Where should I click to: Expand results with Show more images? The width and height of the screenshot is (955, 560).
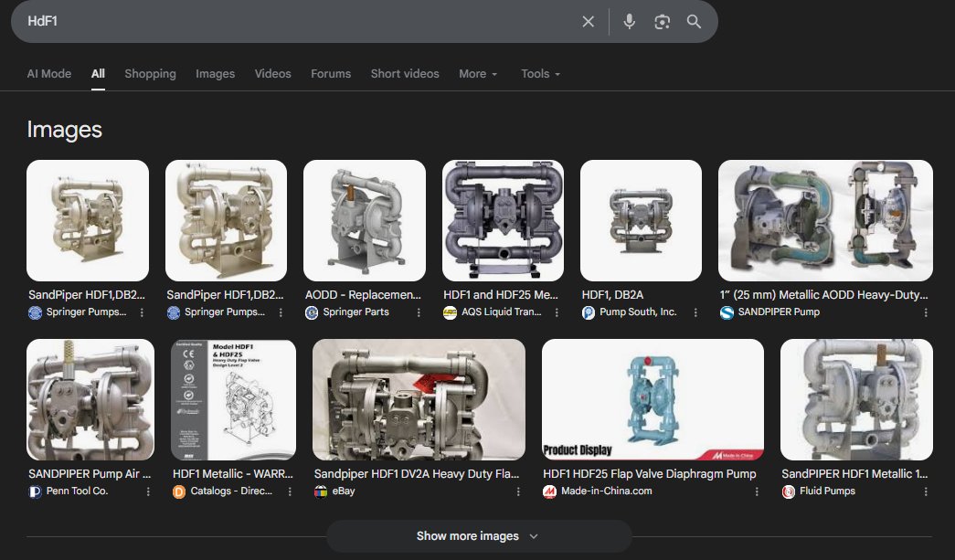point(479,536)
